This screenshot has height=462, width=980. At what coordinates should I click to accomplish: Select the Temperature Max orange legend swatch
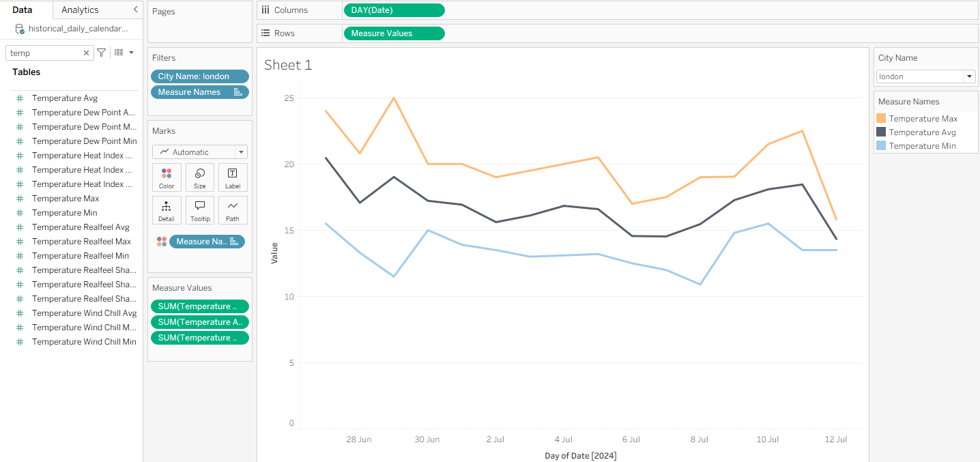[881, 119]
